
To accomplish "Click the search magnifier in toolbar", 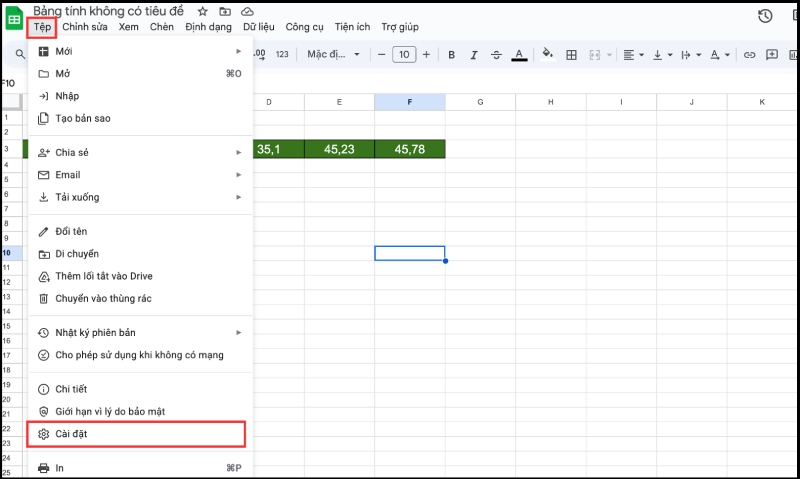I will pyautogui.click(x=20, y=54).
